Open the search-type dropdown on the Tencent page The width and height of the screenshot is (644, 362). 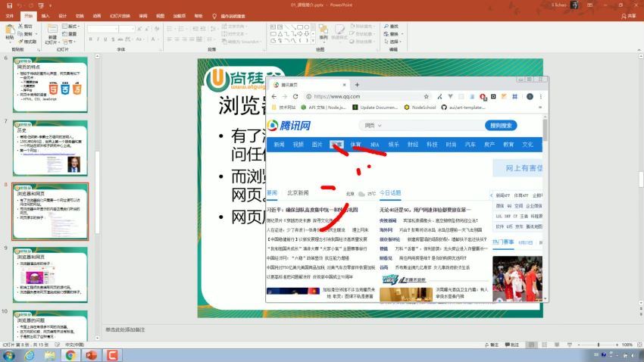click(x=374, y=126)
